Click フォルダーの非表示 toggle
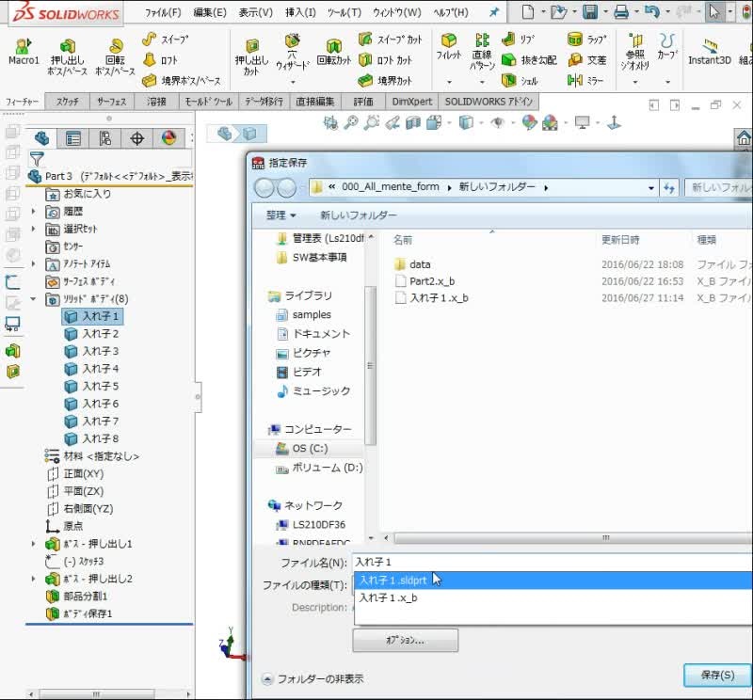 [312, 679]
